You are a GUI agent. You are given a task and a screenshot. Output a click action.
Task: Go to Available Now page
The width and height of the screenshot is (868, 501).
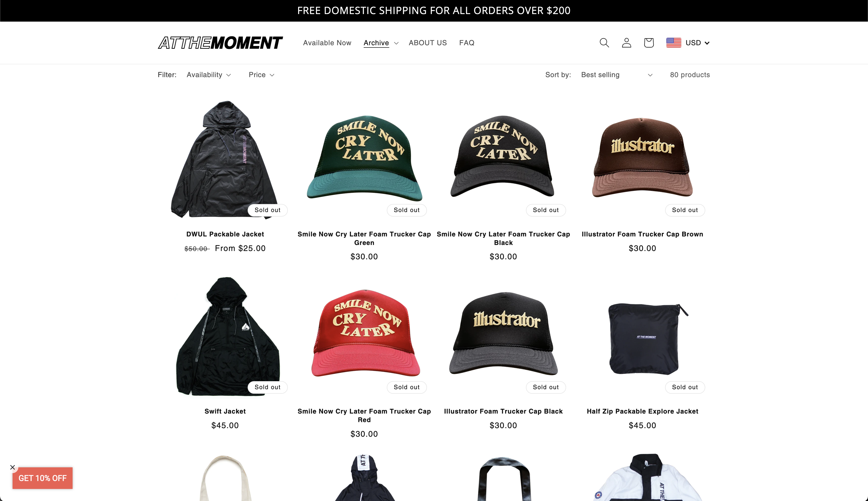[327, 43]
